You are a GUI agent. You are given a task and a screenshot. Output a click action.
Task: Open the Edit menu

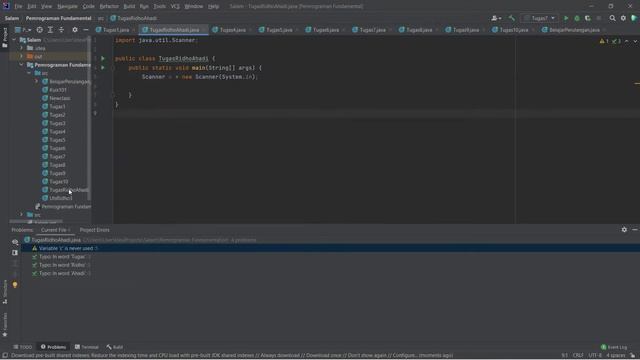coord(31,7)
